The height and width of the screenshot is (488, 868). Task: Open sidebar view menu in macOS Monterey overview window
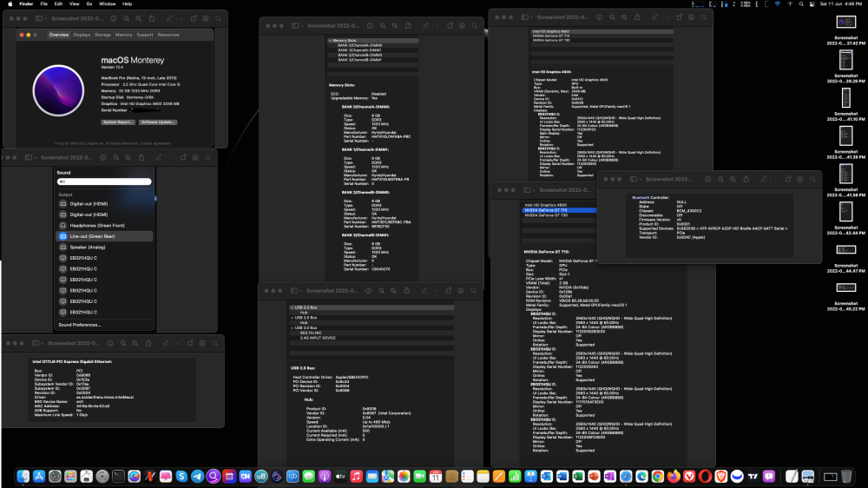tap(41, 18)
